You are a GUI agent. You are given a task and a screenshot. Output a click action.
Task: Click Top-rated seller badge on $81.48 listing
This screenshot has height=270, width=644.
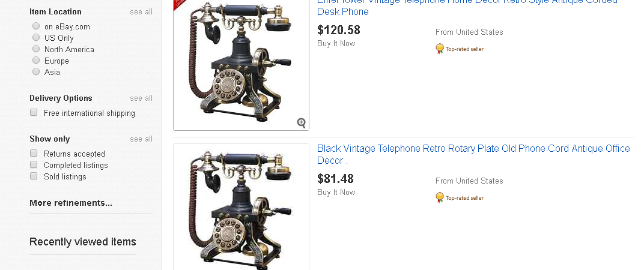[x=460, y=197]
